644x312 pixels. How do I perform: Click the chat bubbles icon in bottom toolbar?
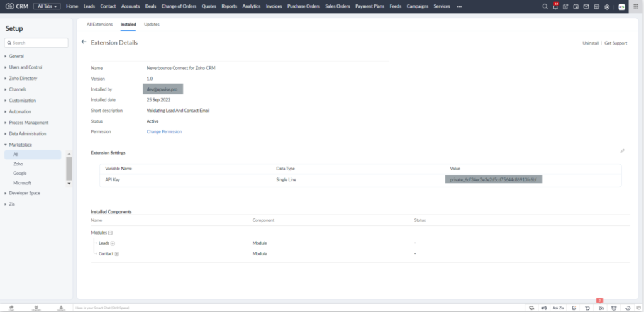(x=532, y=308)
